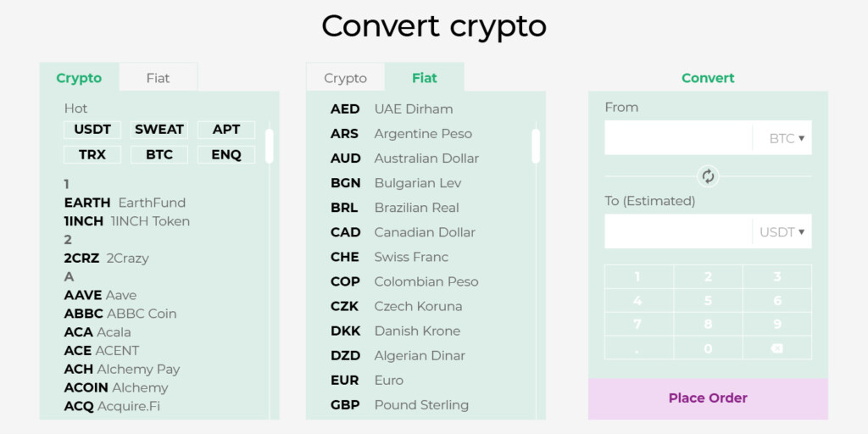
Task: Click the To (Estimated) amount field
Action: point(678,231)
